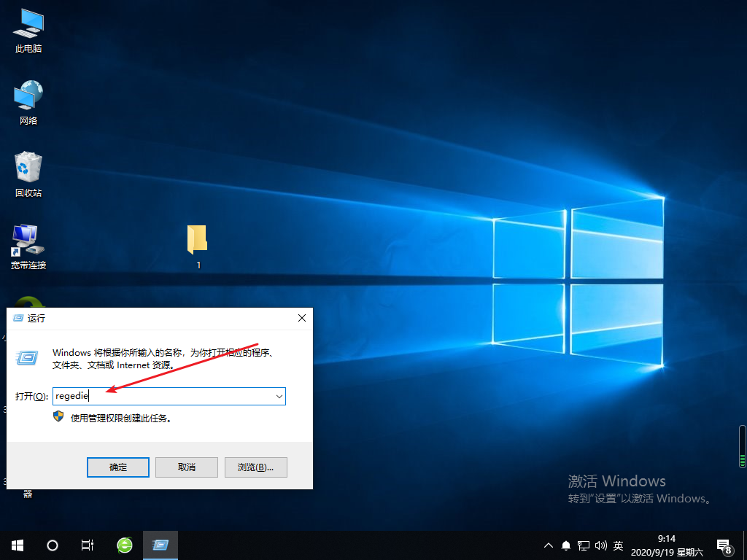Launch the green browser icon on taskbar
This screenshot has height=560, width=747.
point(124,545)
